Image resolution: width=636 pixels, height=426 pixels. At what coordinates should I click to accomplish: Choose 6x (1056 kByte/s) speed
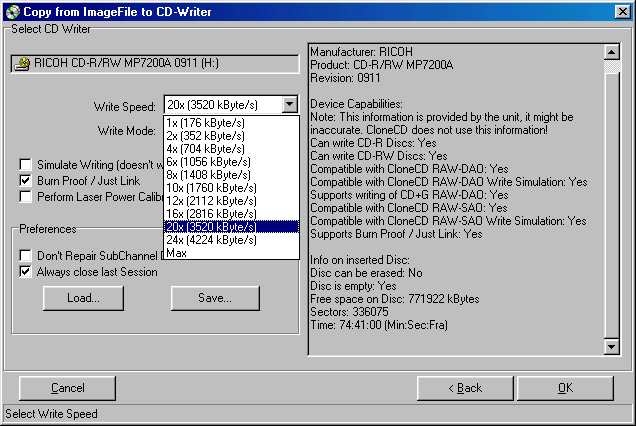tap(231, 162)
